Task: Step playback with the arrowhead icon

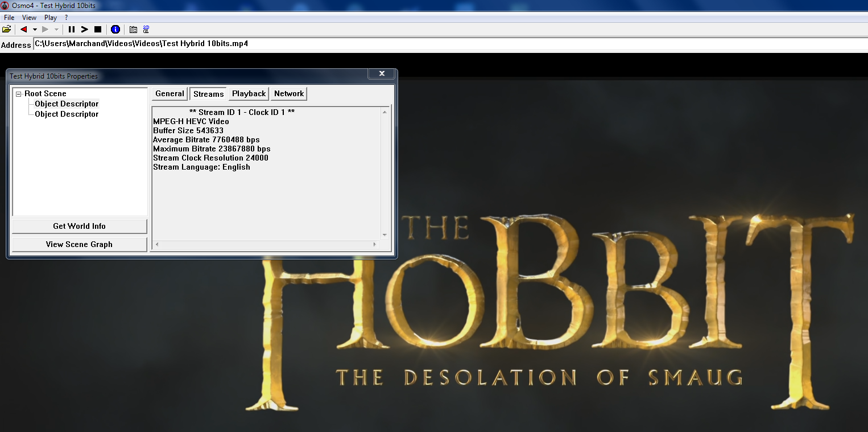Action: 85,29
